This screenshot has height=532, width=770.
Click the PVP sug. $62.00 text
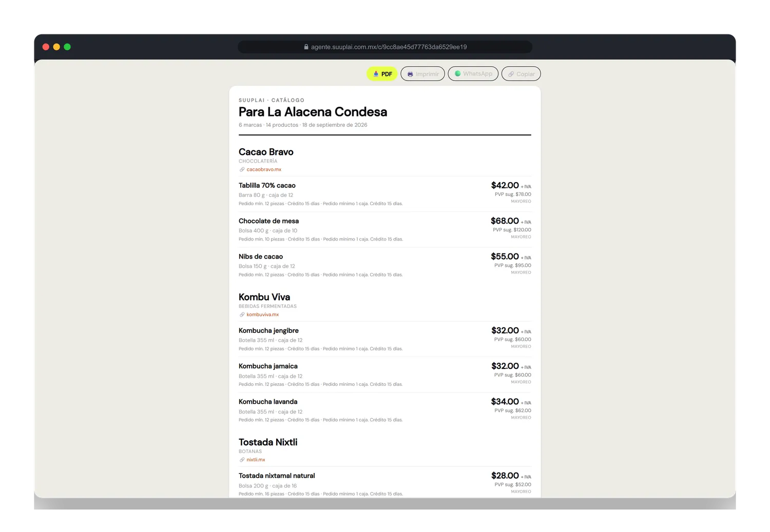pos(513,410)
